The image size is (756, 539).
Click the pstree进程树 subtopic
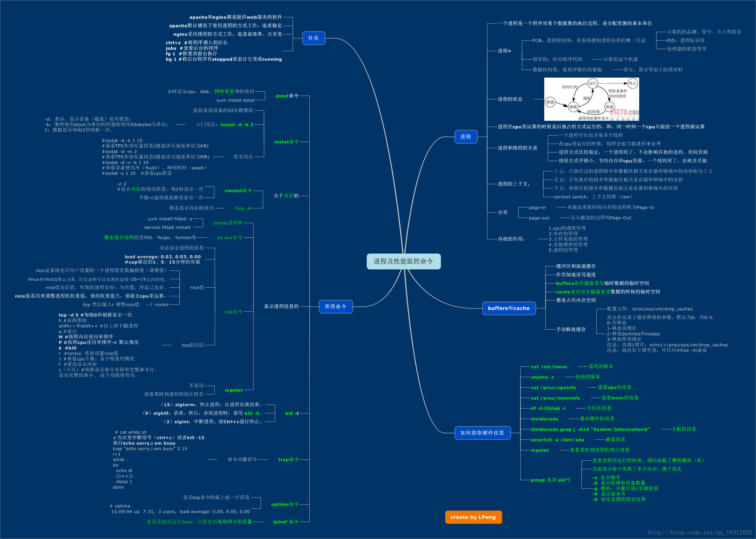point(228,223)
